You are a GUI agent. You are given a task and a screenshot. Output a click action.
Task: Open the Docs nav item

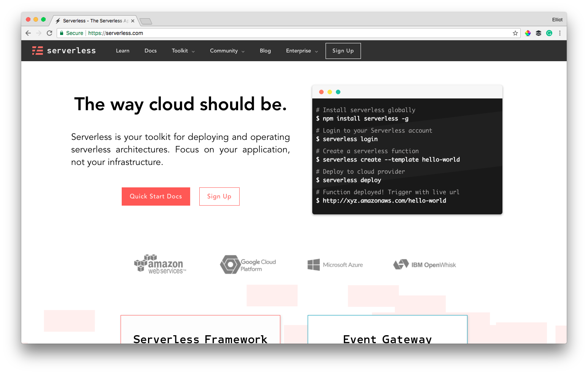point(151,51)
